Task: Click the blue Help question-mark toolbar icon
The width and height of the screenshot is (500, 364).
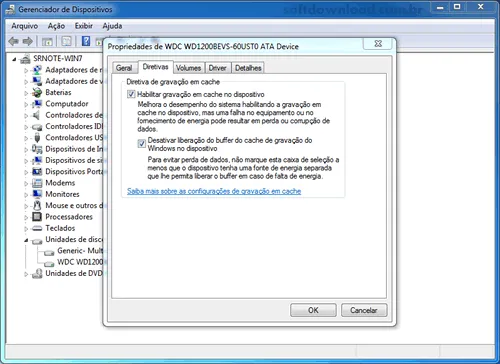Action: (86, 41)
